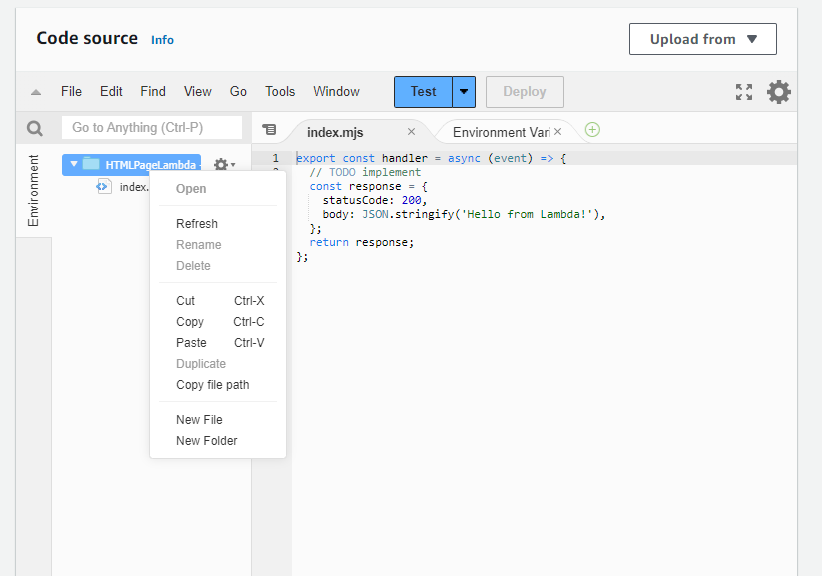Switch to the Environment Variables tab
Image resolution: width=822 pixels, height=576 pixels.
click(x=500, y=132)
